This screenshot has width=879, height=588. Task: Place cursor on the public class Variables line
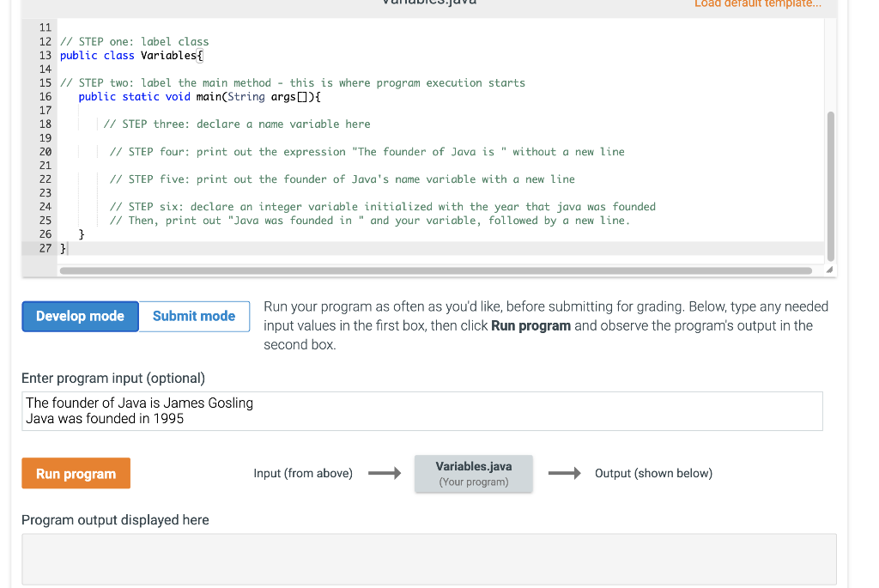pyautogui.click(x=129, y=55)
